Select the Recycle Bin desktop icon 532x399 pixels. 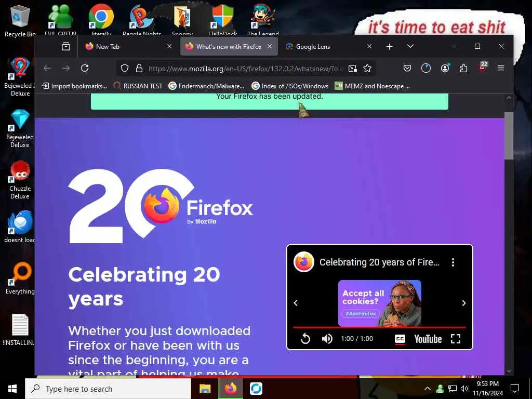[20, 21]
